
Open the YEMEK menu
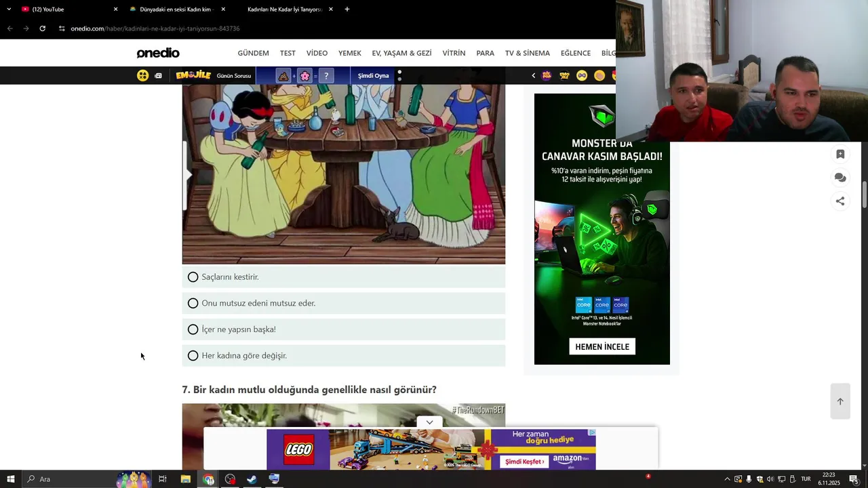tap(350, 53)
